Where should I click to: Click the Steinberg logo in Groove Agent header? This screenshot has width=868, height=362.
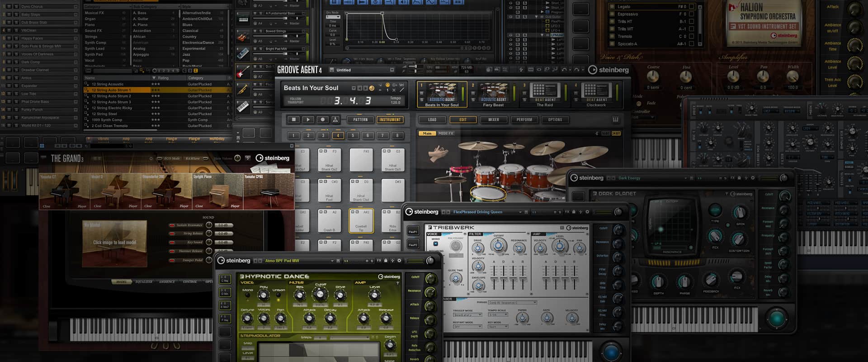tap(608, 70)
